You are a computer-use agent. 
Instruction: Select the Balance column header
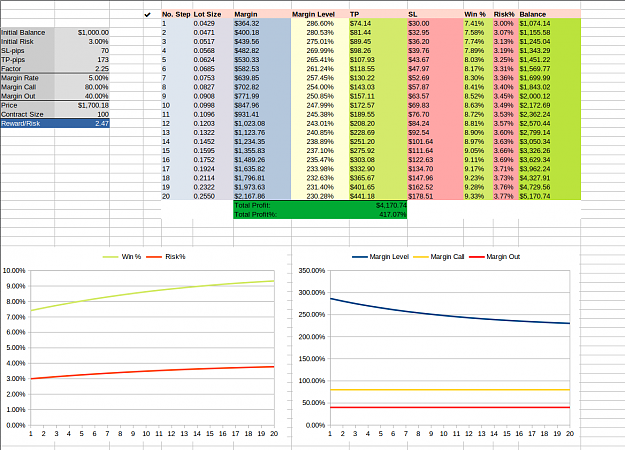[550, 14]
